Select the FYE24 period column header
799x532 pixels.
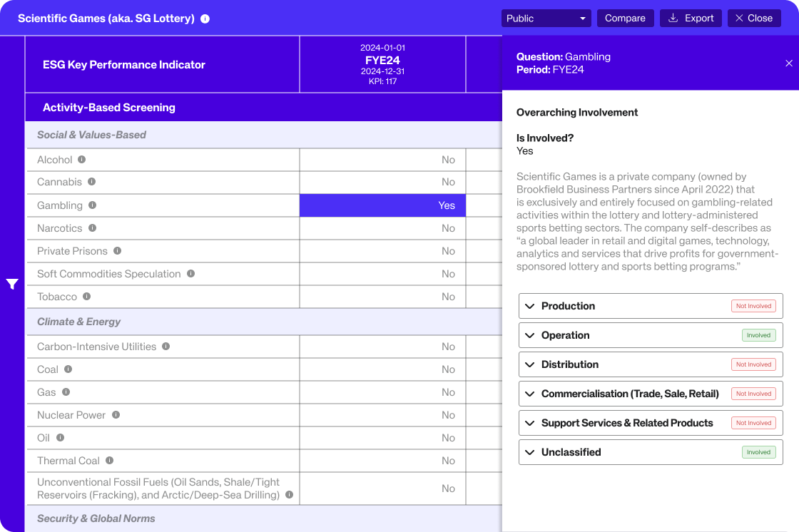pyautogui.click(x=382, y=64)
